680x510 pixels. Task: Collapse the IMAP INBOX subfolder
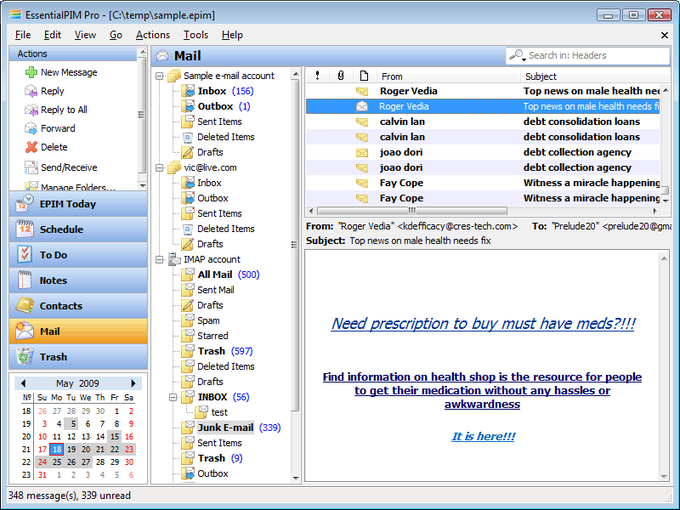173,397
